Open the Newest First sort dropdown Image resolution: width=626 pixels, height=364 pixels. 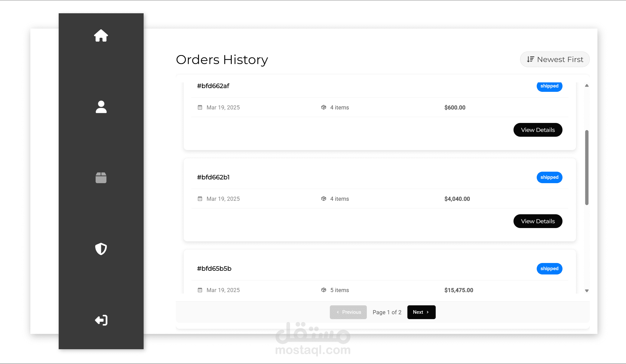(x=555, y=59)
